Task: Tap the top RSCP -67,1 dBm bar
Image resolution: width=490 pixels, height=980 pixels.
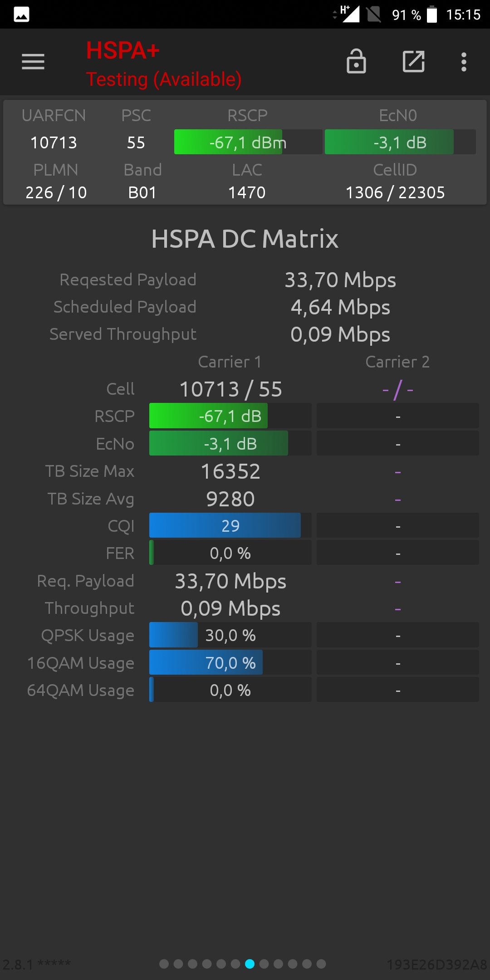Action: pos(248,142)
